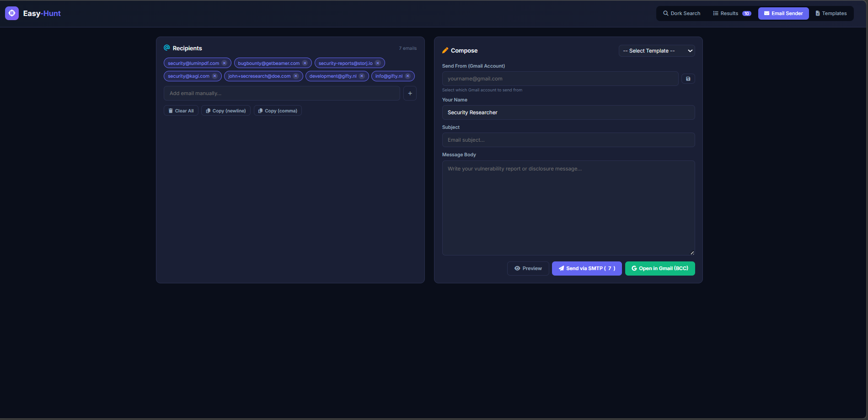Click the Recipients @ panel icon
Image resolution: width=868 pixels, height=420 pixels.
[x=166, y=48]
